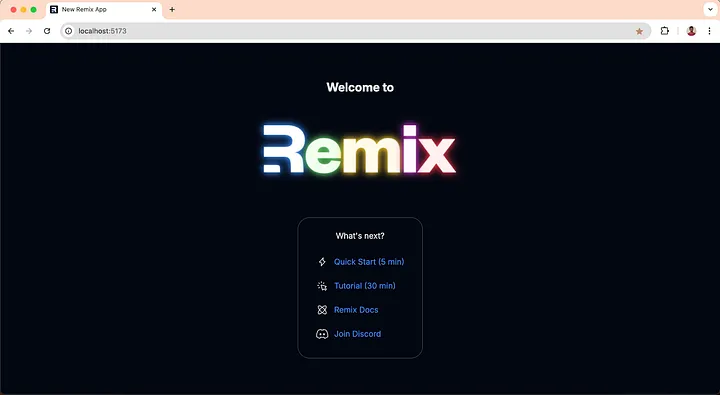Open the Quick Start (5 min) link
The width and height of the screenshot is (720, 395).
click(369, 262)
